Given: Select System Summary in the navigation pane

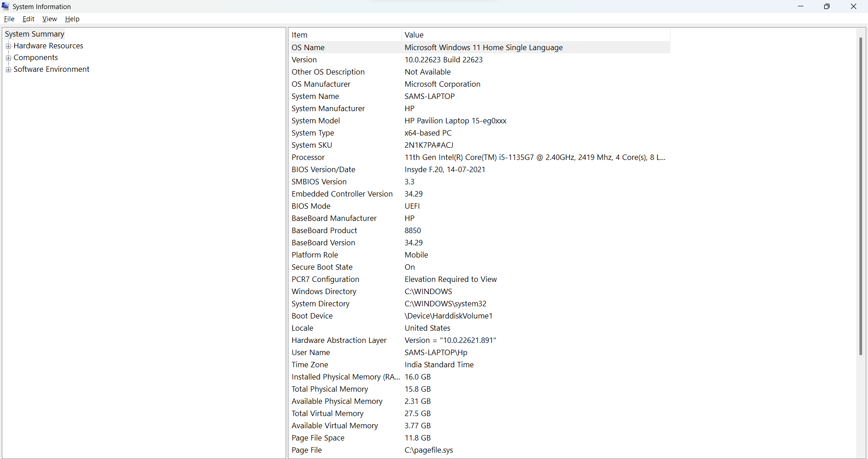Looking at the screenshot, I should 34,34.
